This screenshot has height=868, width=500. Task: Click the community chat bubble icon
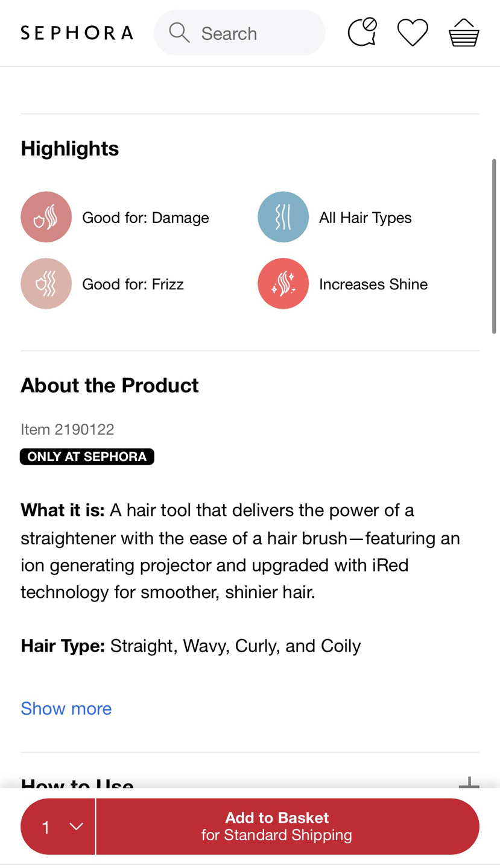[x=362, y=33]
